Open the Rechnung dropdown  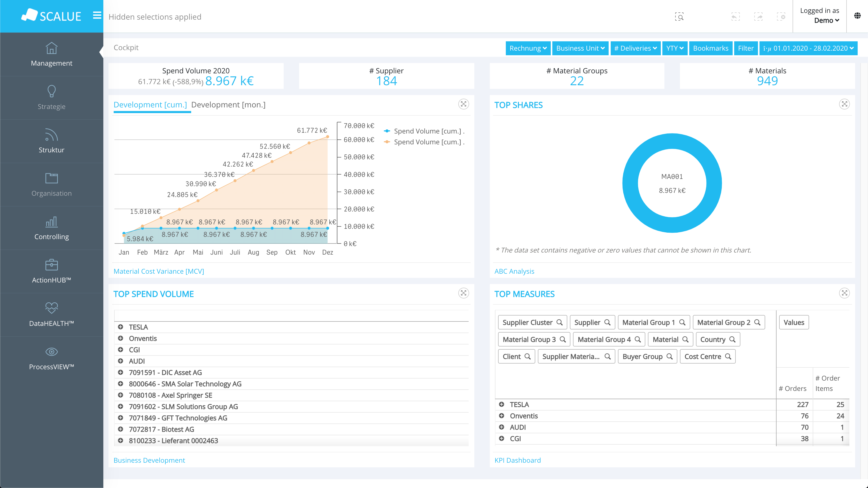coord(528,48)
